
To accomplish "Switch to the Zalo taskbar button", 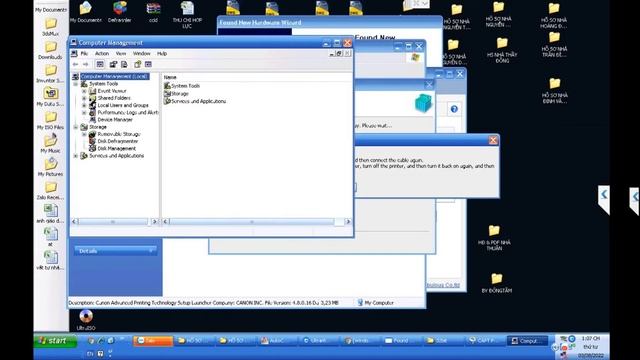I will (153, 340).
